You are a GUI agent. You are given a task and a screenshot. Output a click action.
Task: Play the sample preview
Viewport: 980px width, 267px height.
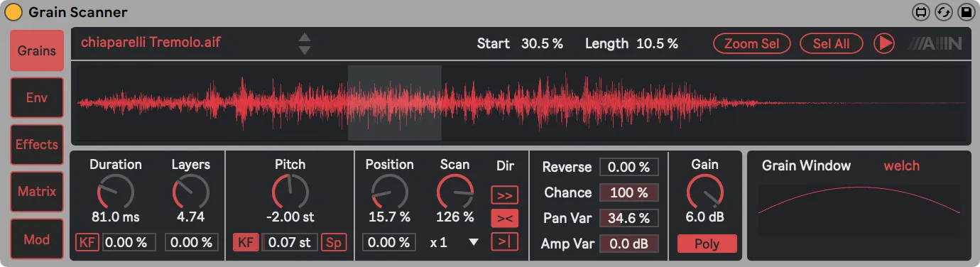click(884, 43)
